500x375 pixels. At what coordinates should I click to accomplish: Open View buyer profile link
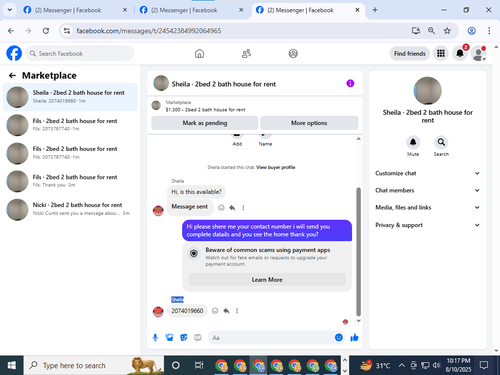click(x=275, y=167)
